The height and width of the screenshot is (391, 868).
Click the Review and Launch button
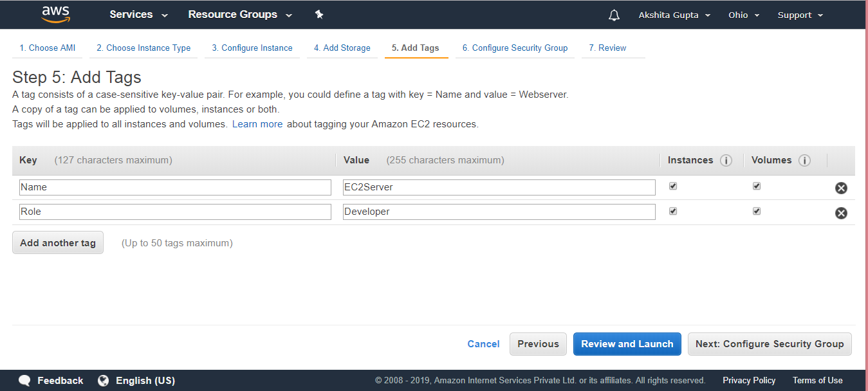(x=627, y=344)
